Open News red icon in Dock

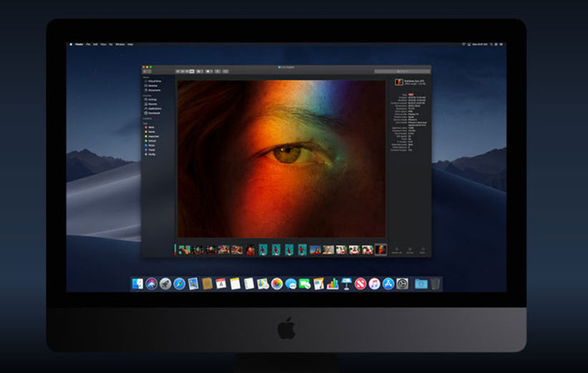click(x=361, y=284)
